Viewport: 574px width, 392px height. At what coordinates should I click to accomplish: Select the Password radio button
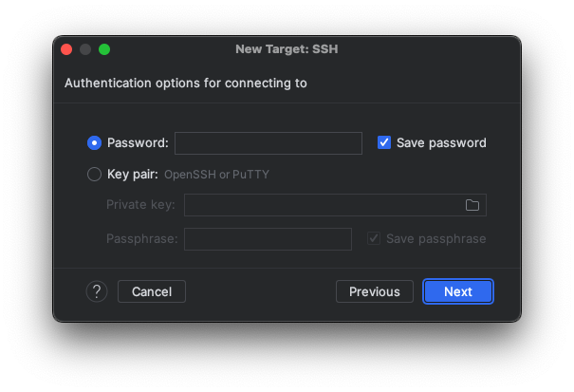click(x=94, y=142)
